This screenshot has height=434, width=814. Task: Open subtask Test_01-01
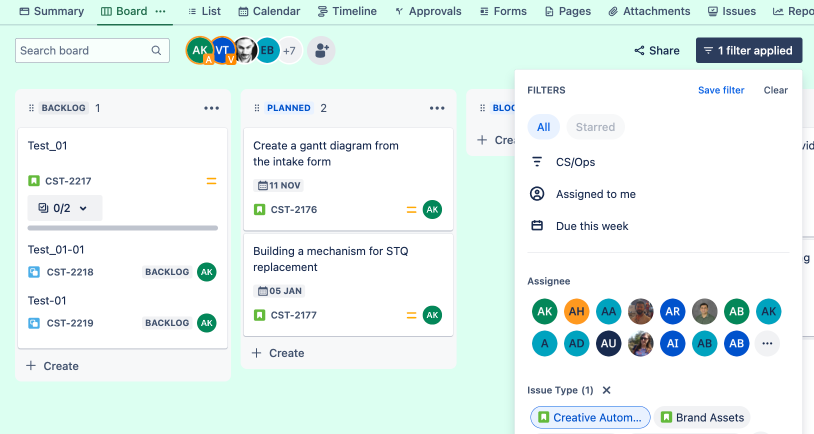tap(56, 250)
